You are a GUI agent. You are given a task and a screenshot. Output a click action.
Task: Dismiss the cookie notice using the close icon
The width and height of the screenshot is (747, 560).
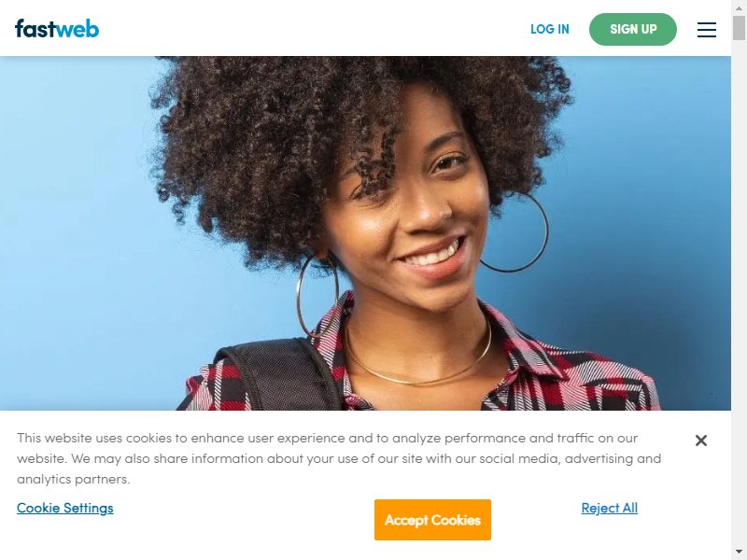tap(701, 441)
